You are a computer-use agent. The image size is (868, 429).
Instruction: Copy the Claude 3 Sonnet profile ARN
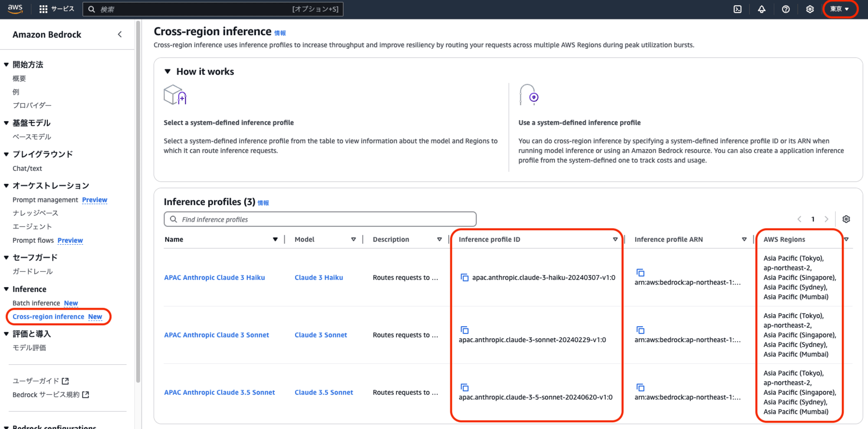[640, 330]
